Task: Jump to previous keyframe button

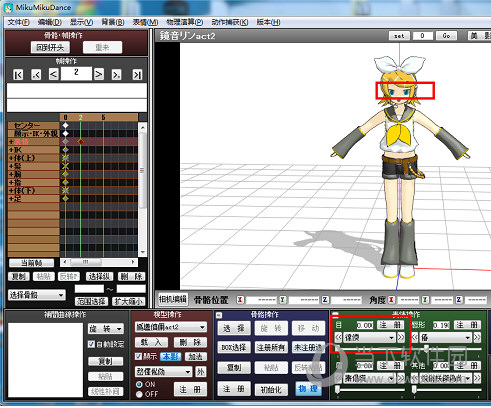Action: (36, 75)
